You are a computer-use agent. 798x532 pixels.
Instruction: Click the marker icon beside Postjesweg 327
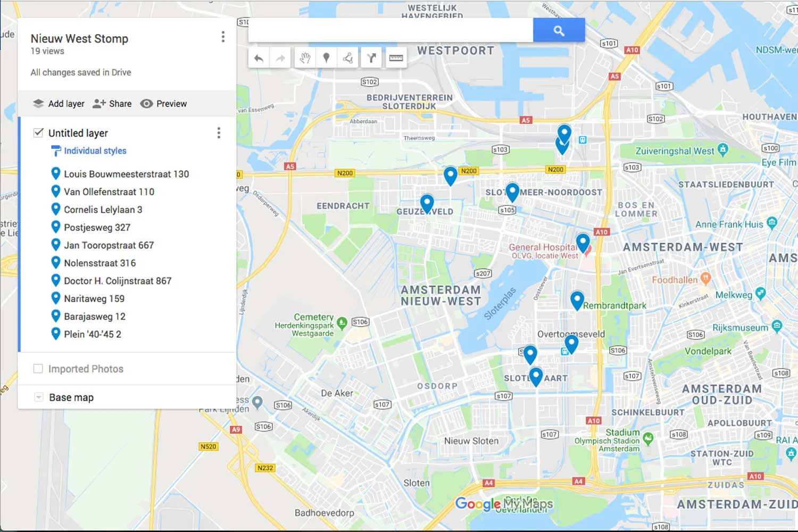55,226
